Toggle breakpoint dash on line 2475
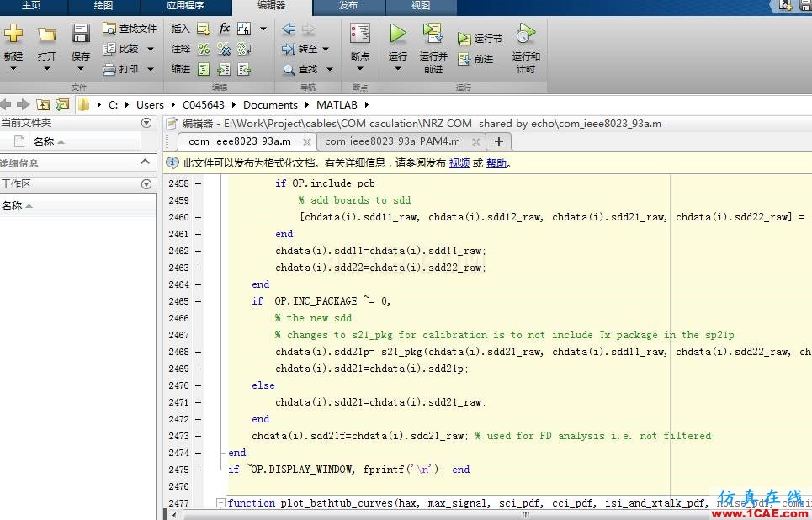The height and width of the screenshot is (520, 812). point(199,470)
